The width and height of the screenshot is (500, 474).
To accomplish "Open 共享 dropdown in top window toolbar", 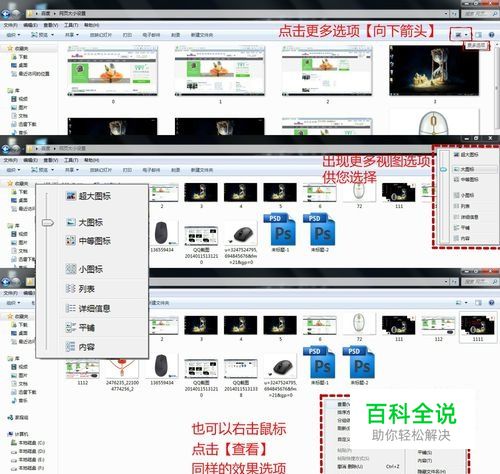I will (72, 35).
